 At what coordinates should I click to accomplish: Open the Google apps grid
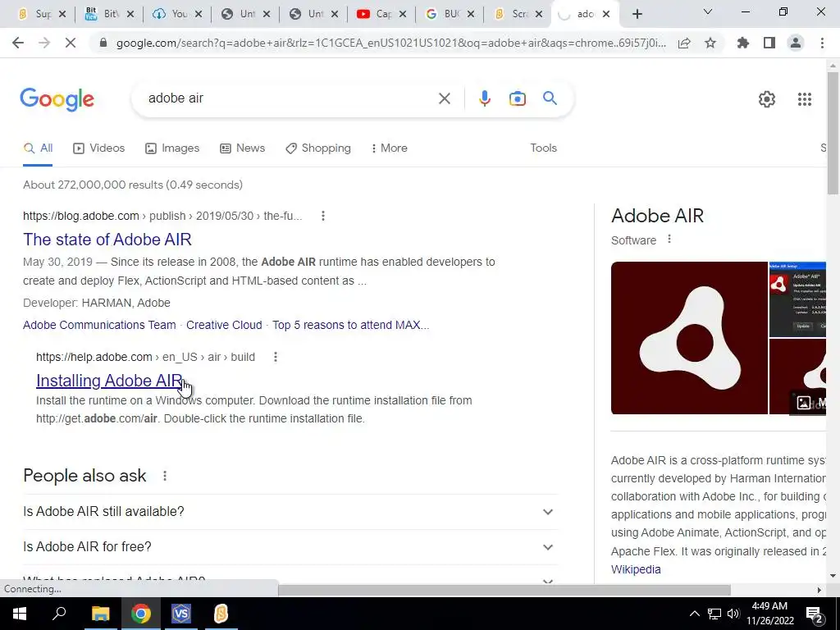coord(804,99)
